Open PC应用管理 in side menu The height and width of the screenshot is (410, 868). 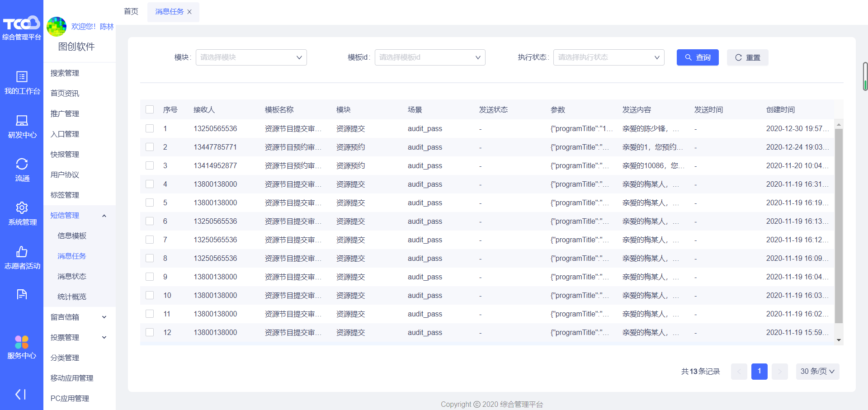(70, 399)
